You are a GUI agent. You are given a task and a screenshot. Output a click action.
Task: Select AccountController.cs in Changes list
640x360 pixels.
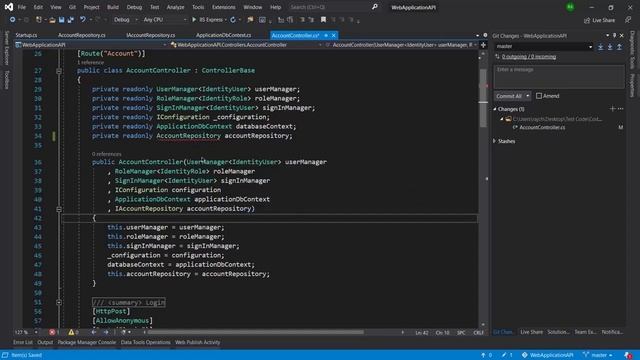pyautogui.click(x=542, y=127)
